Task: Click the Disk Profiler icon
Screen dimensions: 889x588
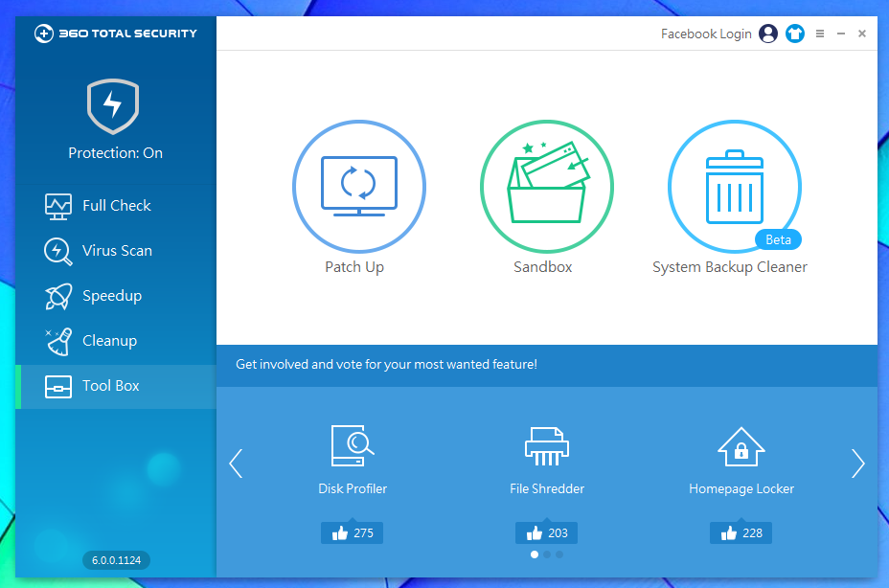Action: (x=353, y=445)
